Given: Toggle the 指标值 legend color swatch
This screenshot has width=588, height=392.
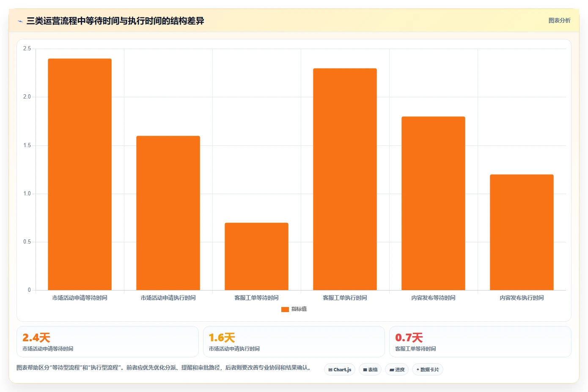Looking at the screenshot, I should click(x=285, y=310).
